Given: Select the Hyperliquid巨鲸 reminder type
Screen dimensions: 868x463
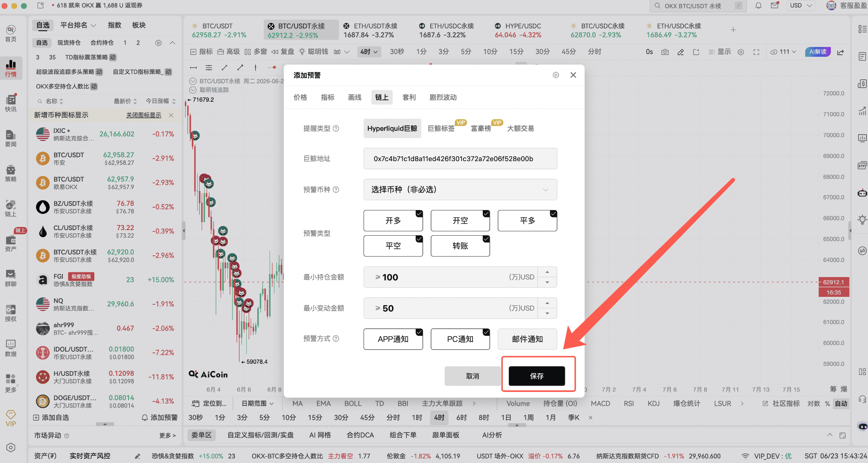Looking at the screenshot, I should (392, 128).
